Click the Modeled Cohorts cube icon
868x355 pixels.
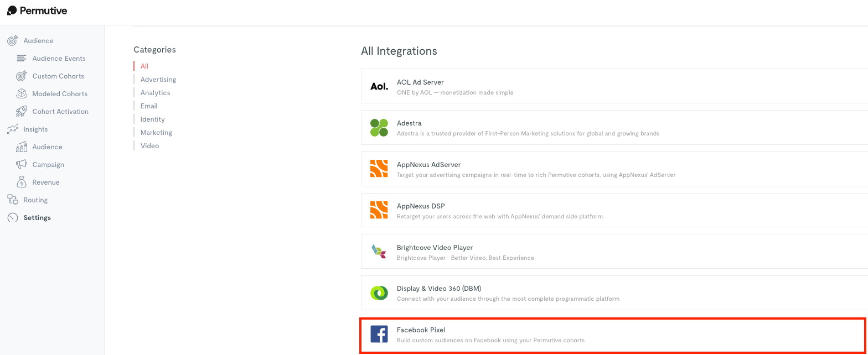pyautogui.click(x=22, y=94)
